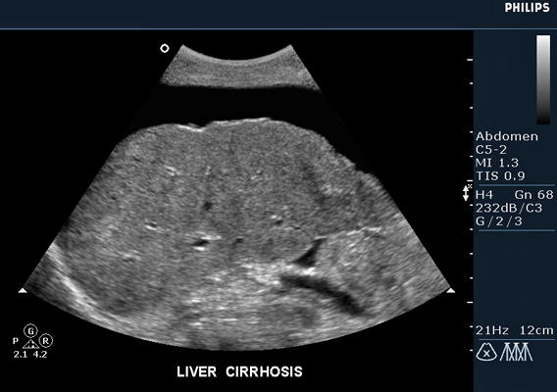Click the LIVER CIRRHOSIS annotation text
557x392 pixels.
pyautogui.click(x=240, y=371)
